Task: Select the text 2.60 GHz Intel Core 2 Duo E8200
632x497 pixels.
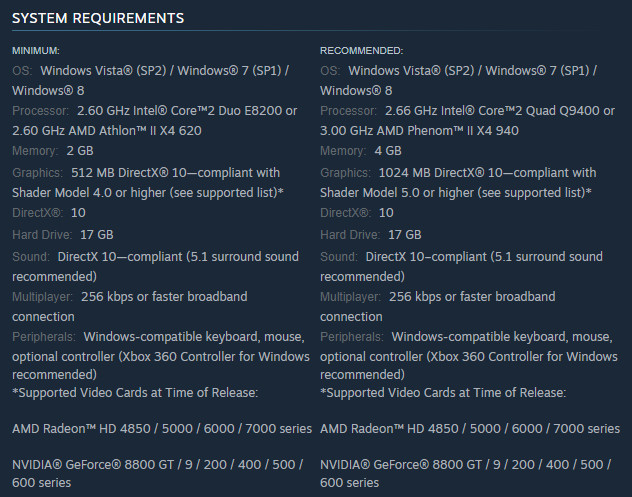Action: click(177, 110)
